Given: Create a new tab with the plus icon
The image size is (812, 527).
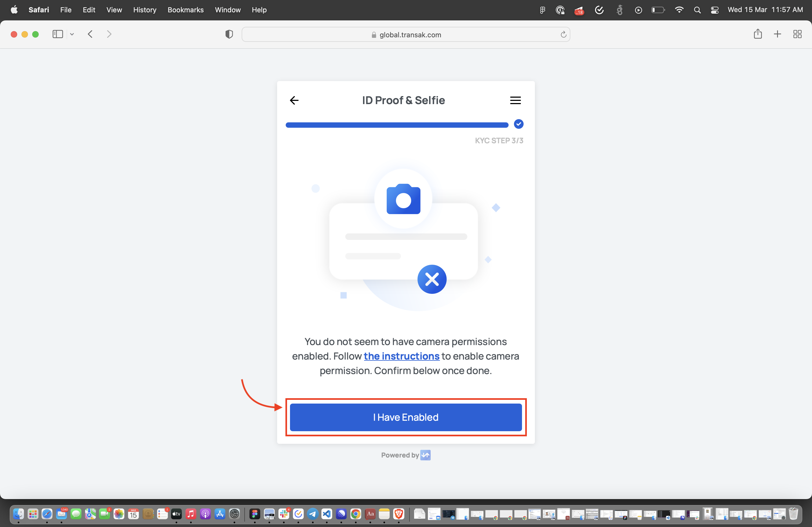Looking at the screenshot, I should click(x=777, y=34).
